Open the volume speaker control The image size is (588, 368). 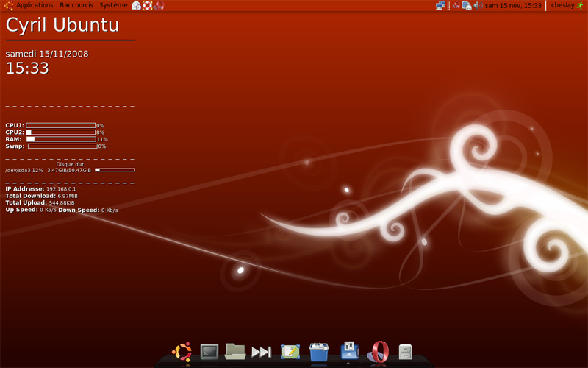[x=478, y=5]
